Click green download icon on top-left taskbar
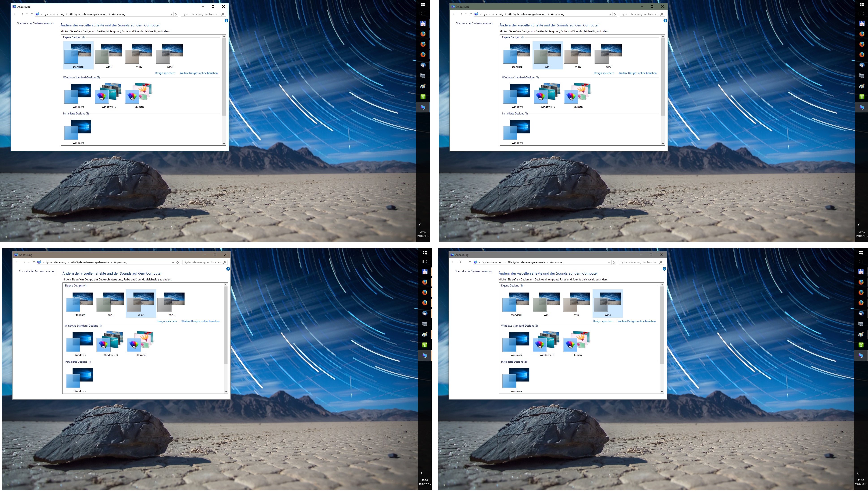Screen dimensions: 868x491 pyautogui.click(x=423, y=97)
